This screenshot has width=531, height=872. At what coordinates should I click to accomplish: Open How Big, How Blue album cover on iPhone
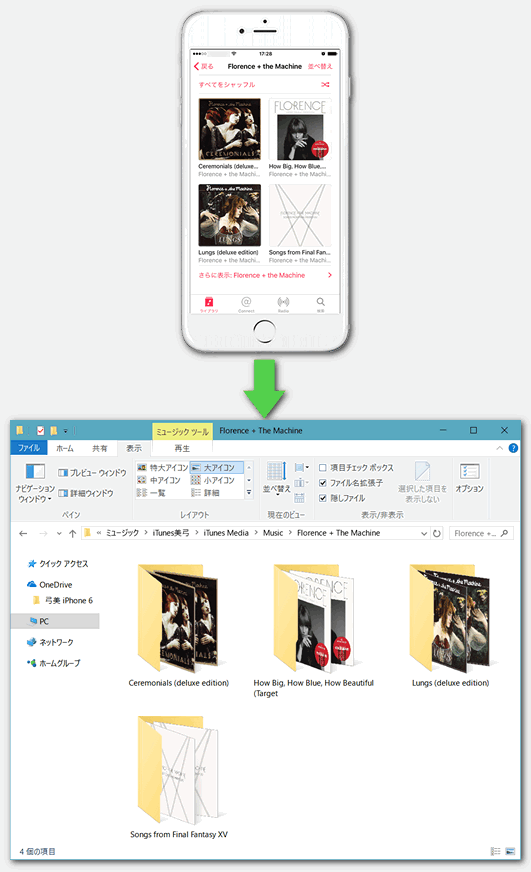pyautogui.click(x=300, y=130)
